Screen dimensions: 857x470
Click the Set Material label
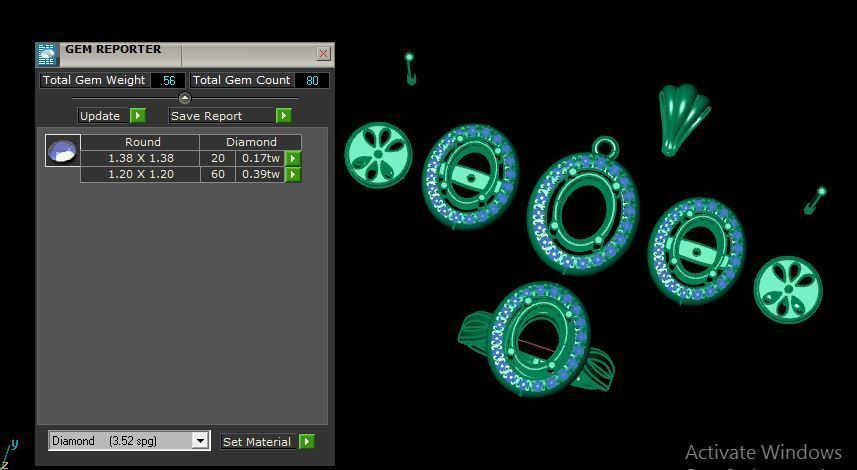[260, 442]
